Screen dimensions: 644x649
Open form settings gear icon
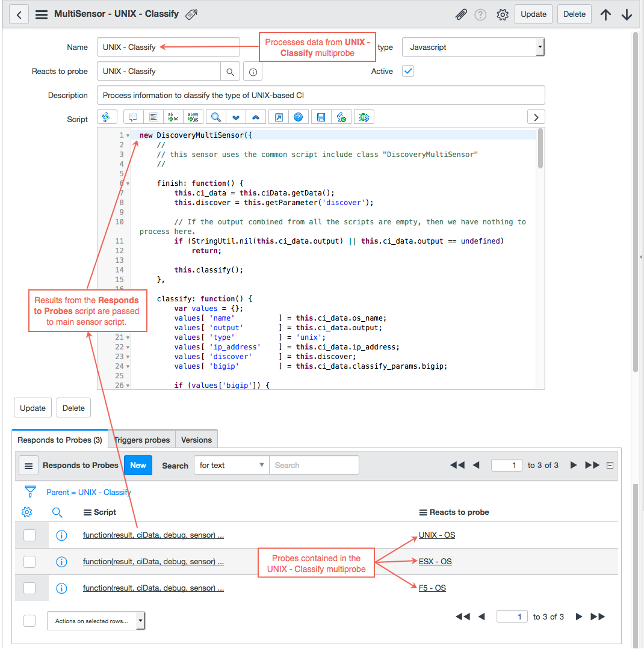tap(503, 14)
